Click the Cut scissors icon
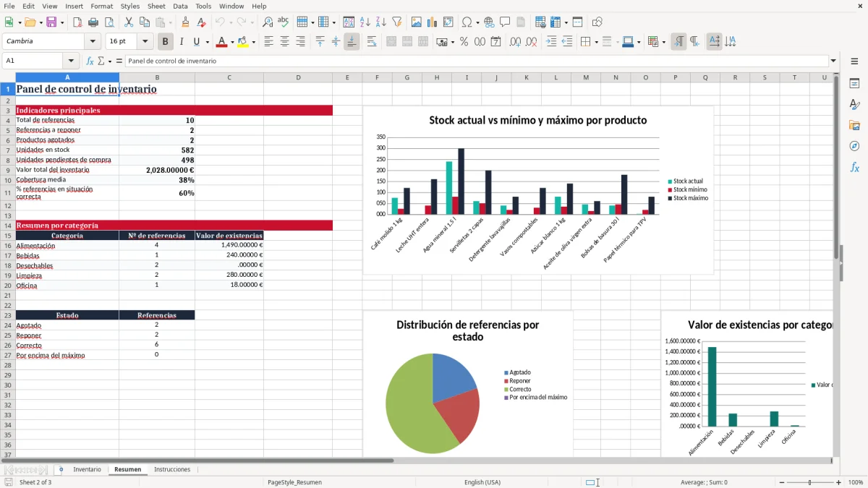Screen dimensions: 868x488 (x=128, y=22)
